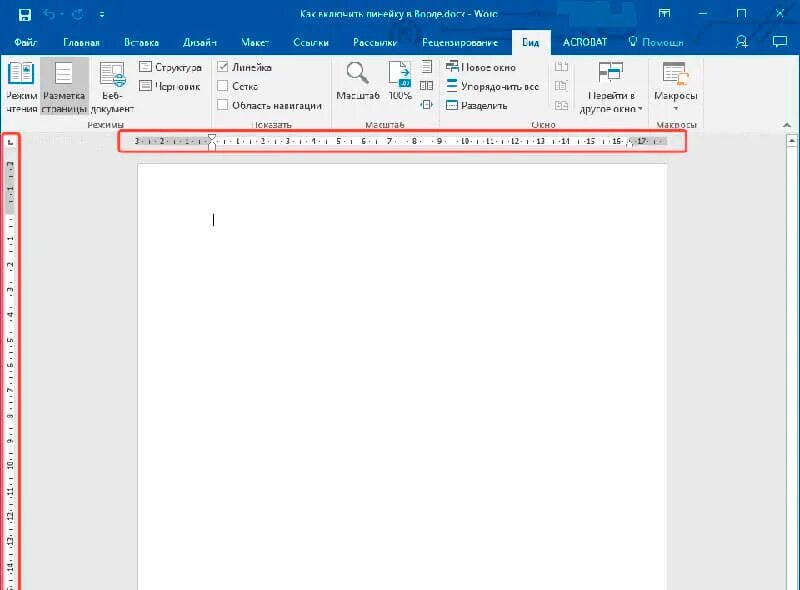Open ribbon display options
The height and width of the screenshot is (590, 800).
pyautogui.click(x=664, y=14)
